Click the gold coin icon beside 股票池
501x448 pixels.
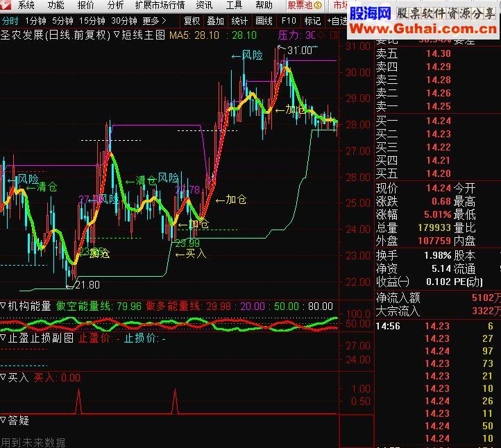pyautogui.click(x=317, y=5)
